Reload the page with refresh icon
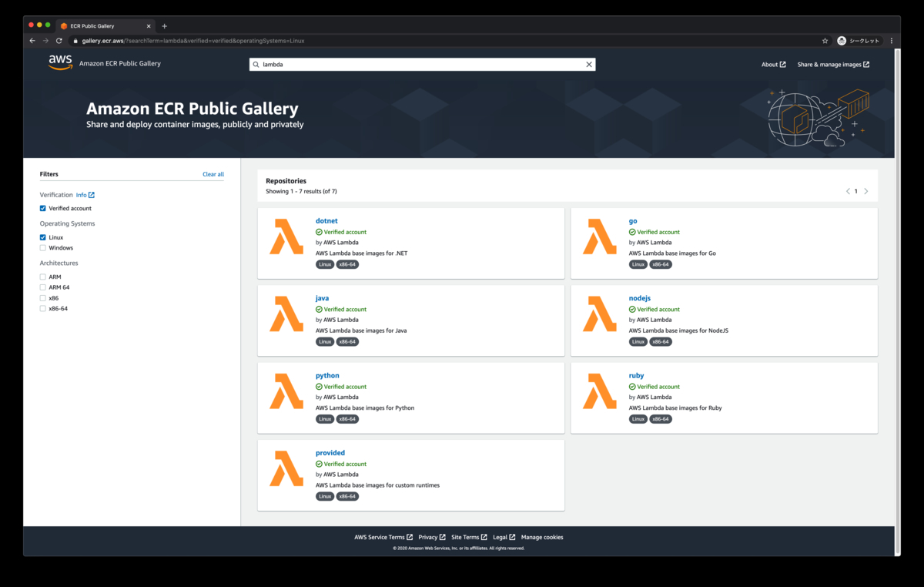924x587 pixels. tap(60, 40)
